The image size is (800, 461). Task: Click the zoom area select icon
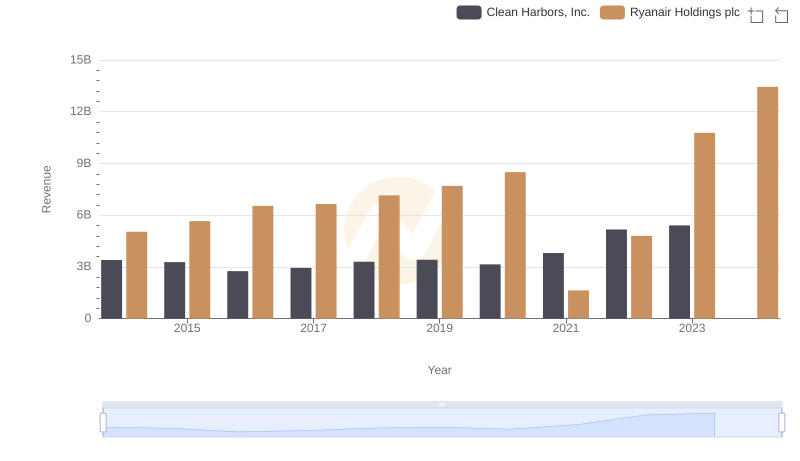(756, 15)
